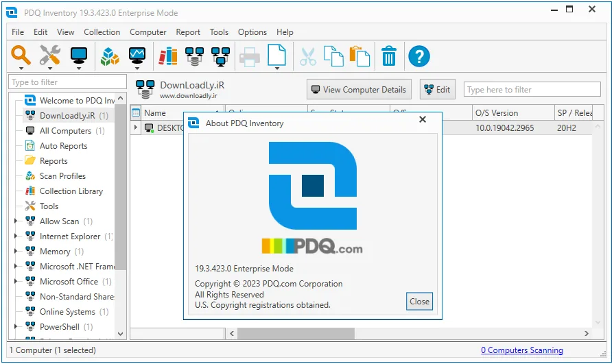The width and height of the screenshot is (614, 364).
Task: Close the About PDQ Inventory dialog
Action: [x=419, y=302]
